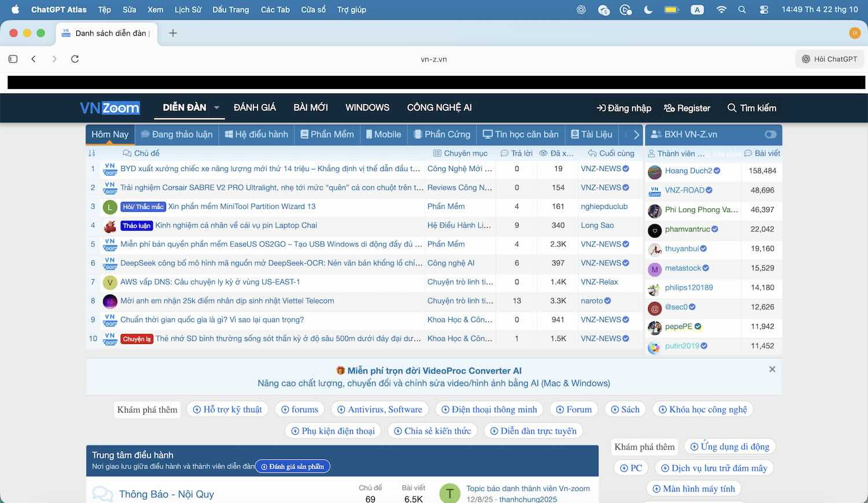The width and height of the screenshot is (868, 503).
Task: Toggle the BXH VN-Z.vn switch
Action: coord(770,134)
